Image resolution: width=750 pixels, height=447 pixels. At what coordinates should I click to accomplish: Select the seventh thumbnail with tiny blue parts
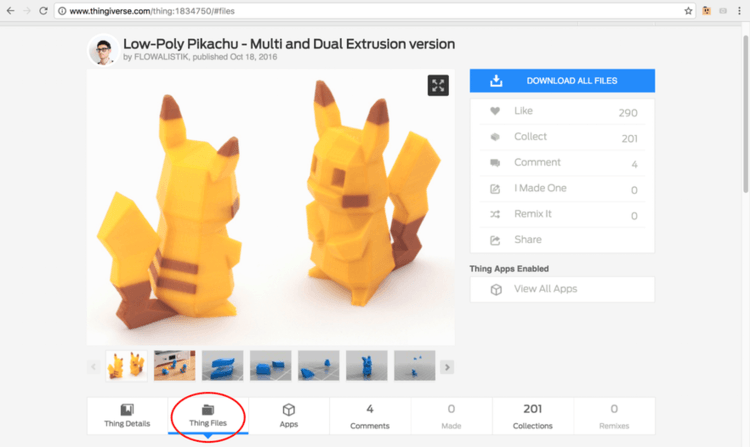coord(415,366)
